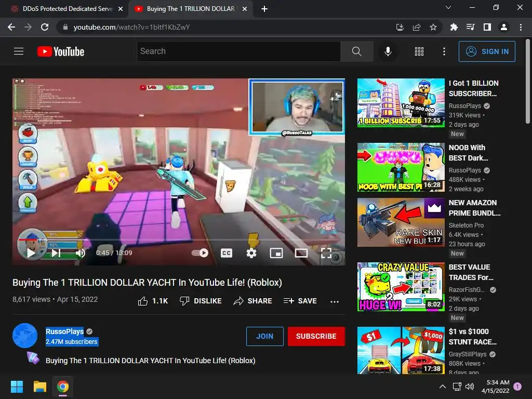Open Chrome three-dot menu
The width and height of the screenshot is (532, 399).
tap(521, 27)
